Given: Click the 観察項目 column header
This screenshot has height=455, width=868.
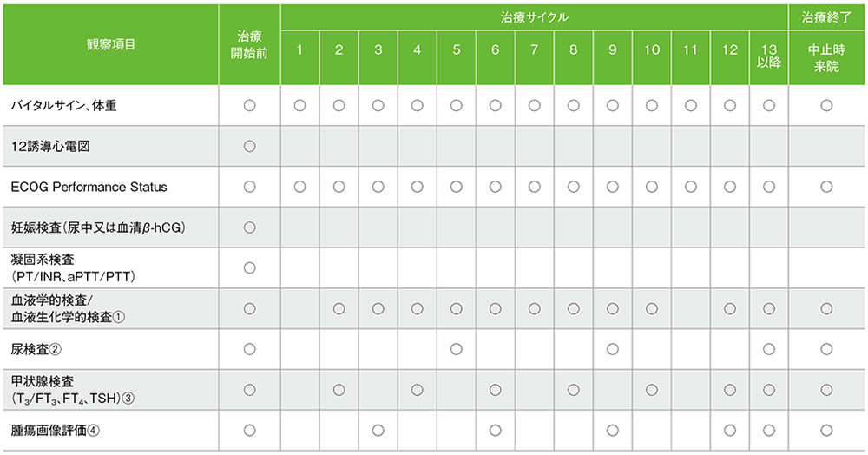Looking at the screenshot, I should point(110,43).
